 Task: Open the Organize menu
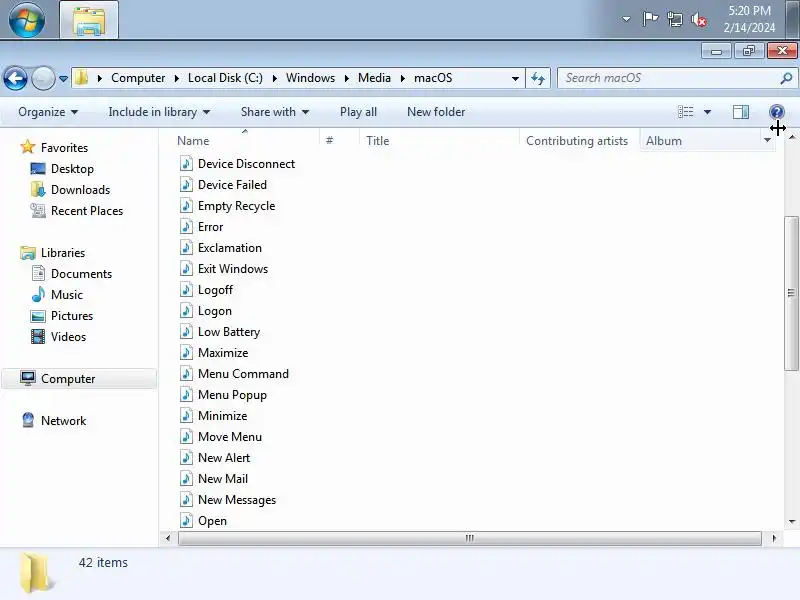click(48, 112)
